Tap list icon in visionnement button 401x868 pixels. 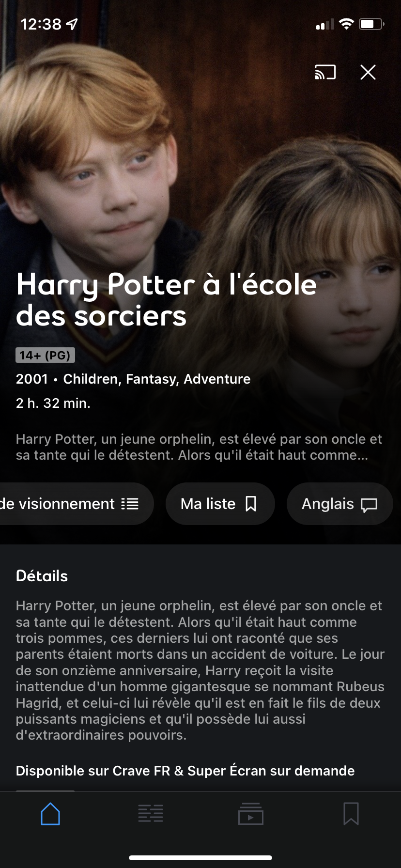coord(130,504)
